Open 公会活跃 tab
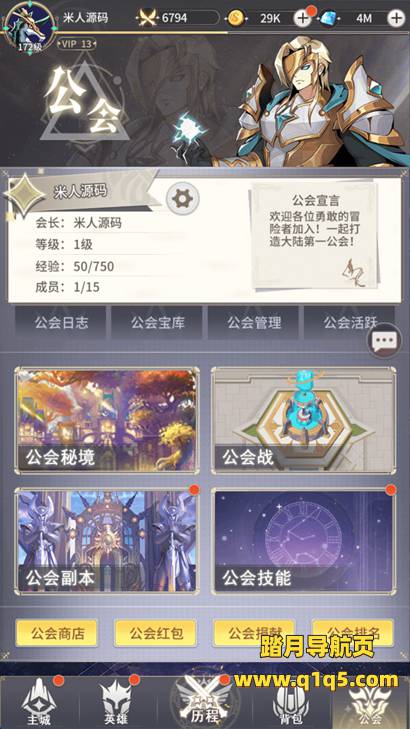 350,322
